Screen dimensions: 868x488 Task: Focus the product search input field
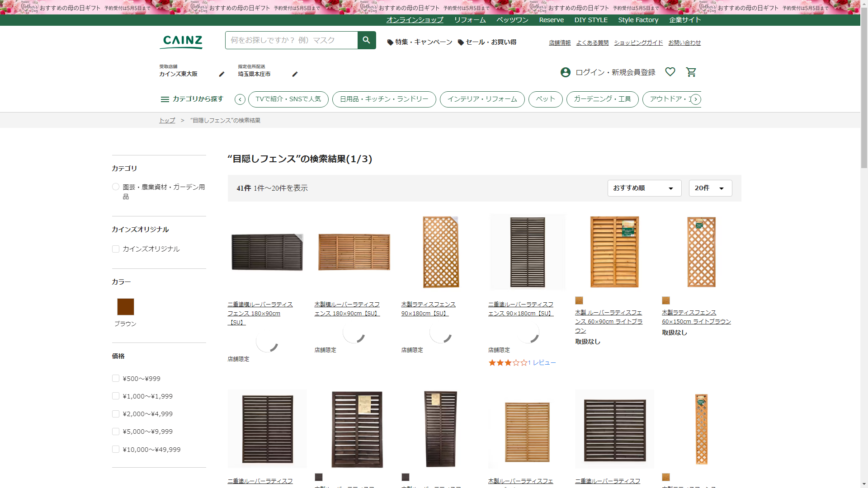coord(291,40)
